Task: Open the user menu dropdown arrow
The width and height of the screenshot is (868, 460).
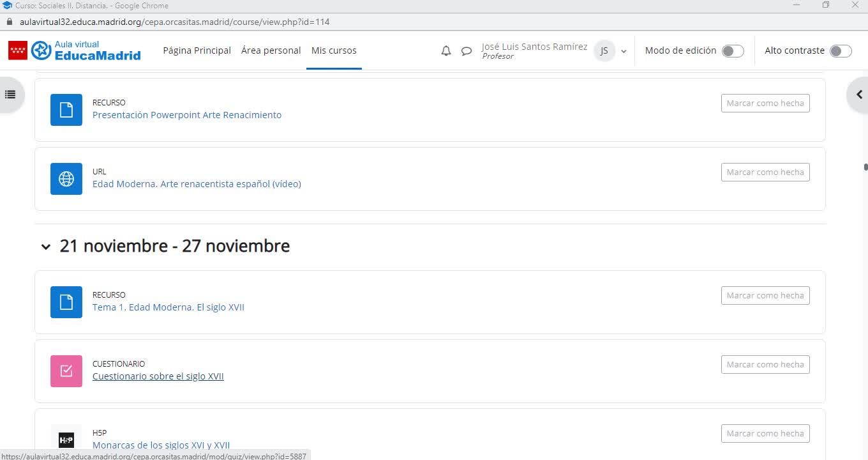Action: pos(624,51)
